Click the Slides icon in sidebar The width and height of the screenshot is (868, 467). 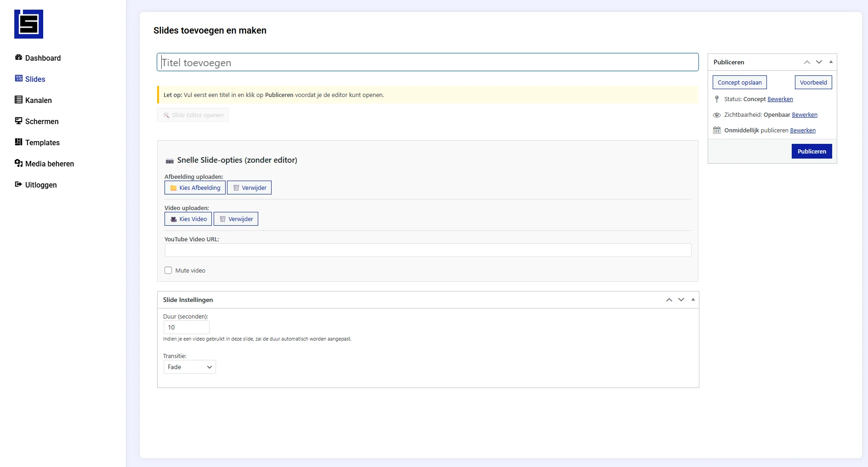pyautogui.click(x=18, y=79)
